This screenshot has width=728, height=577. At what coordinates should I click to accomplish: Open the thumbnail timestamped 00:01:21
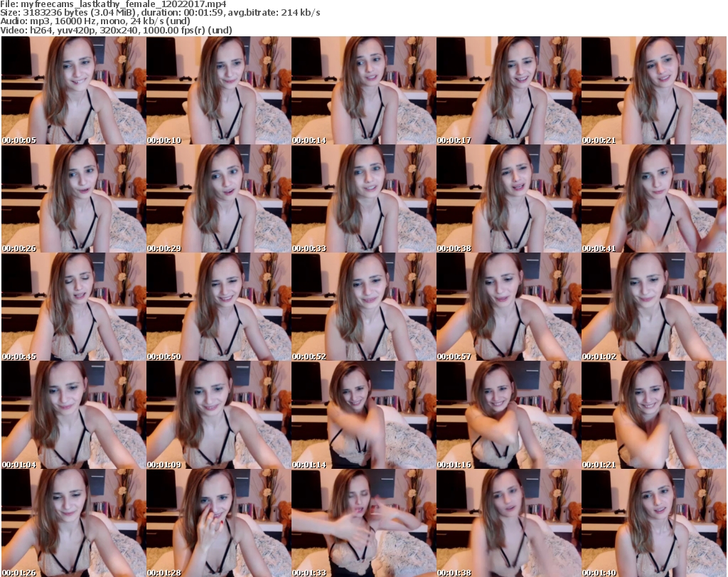pos(654,415)
